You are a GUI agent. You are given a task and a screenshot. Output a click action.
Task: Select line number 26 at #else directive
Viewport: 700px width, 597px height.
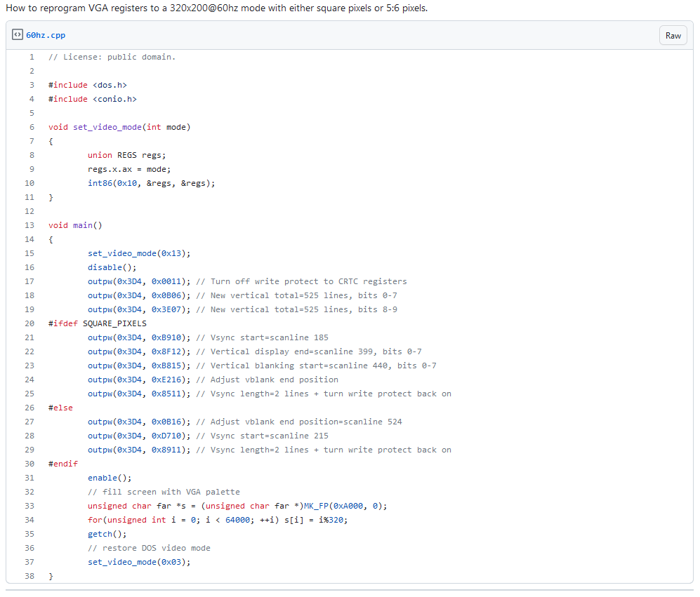29,408
